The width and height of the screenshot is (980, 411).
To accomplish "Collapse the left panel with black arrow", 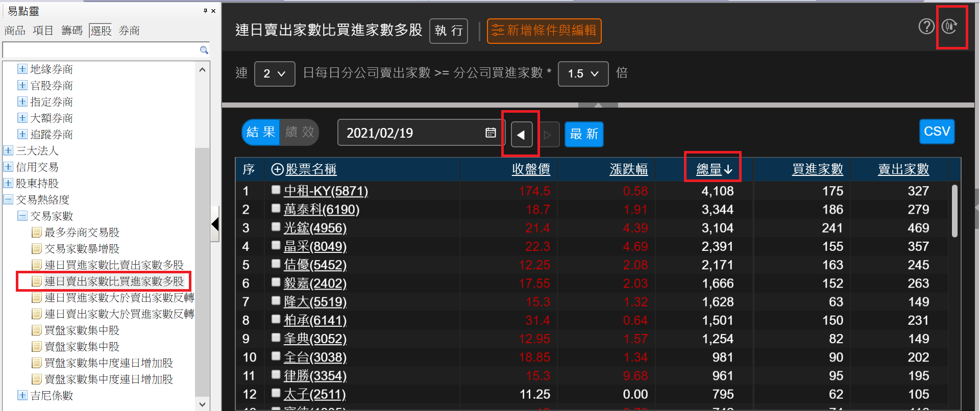I will tap(215, 224).
